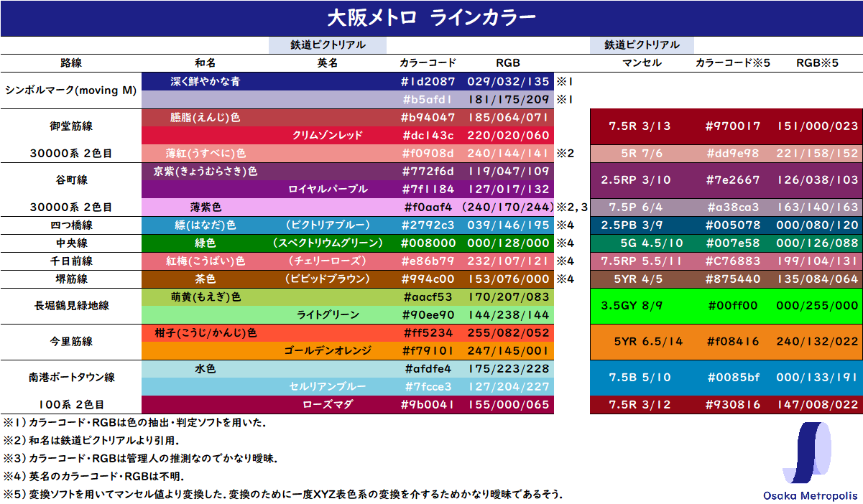Click the 路線 column header
This screenshot has width=863, height=504.
point(70,62)
